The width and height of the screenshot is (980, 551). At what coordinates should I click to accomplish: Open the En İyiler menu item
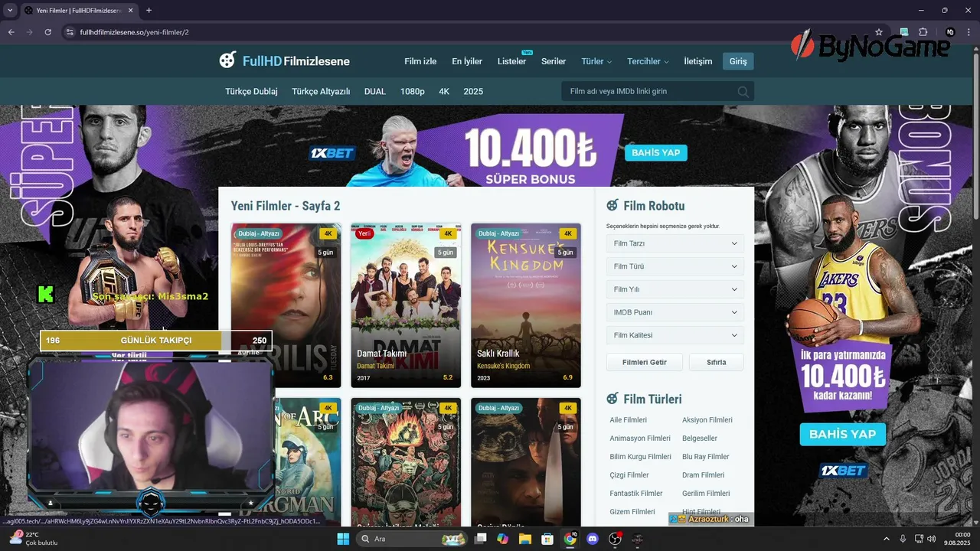pos(467,61)
